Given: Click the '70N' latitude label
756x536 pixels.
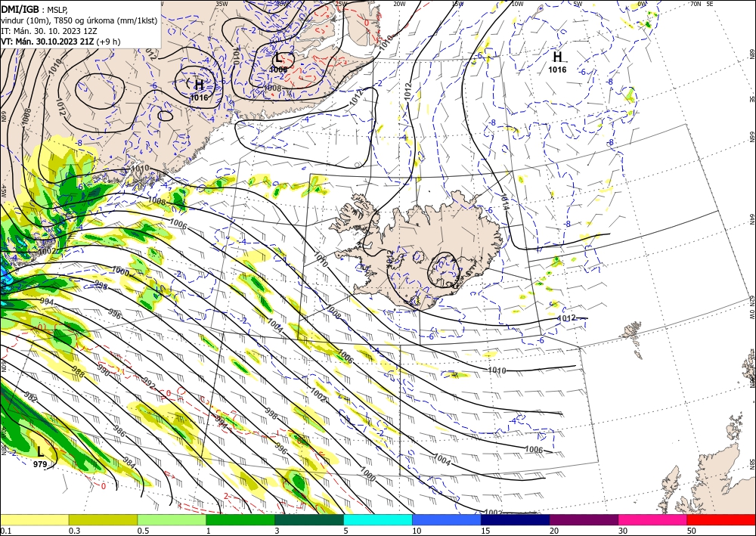Looking at the screenshot, I should 696,4.
